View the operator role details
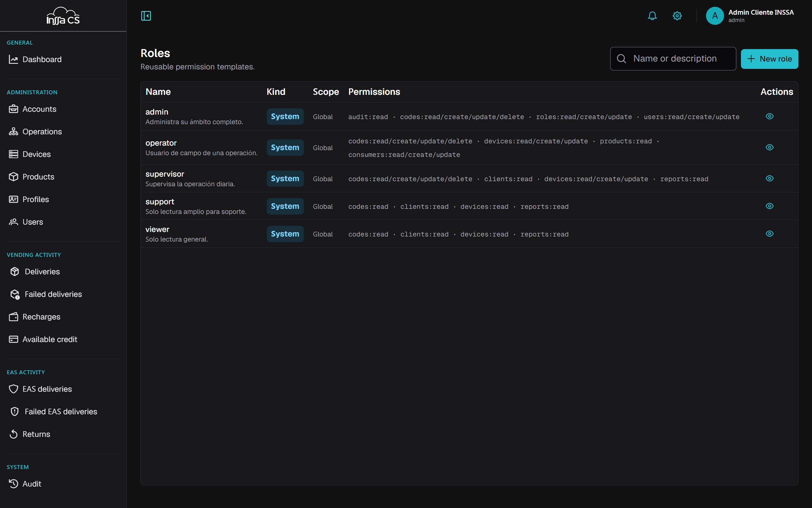The width and height of the screenshot is (812, 508). 769,147
